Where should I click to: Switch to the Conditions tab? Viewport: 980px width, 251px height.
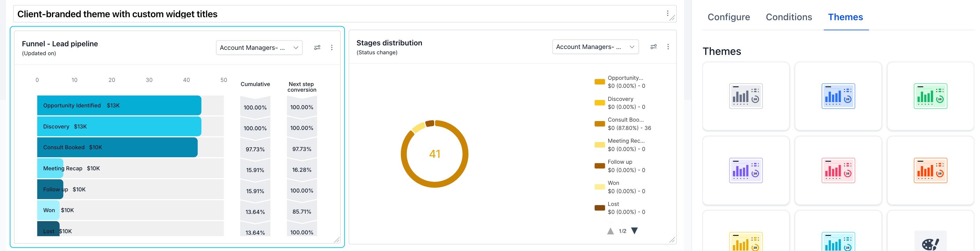tap(789, 17)
